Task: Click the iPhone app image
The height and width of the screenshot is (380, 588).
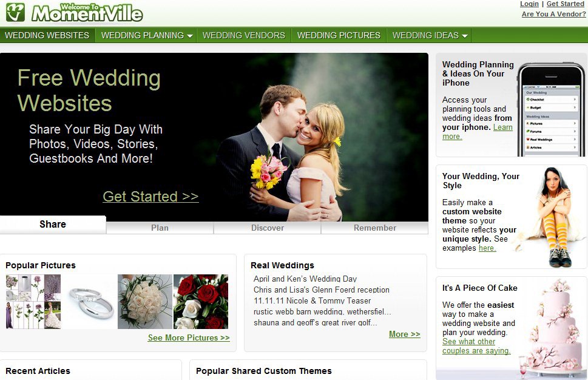Action: coord(551,109)
